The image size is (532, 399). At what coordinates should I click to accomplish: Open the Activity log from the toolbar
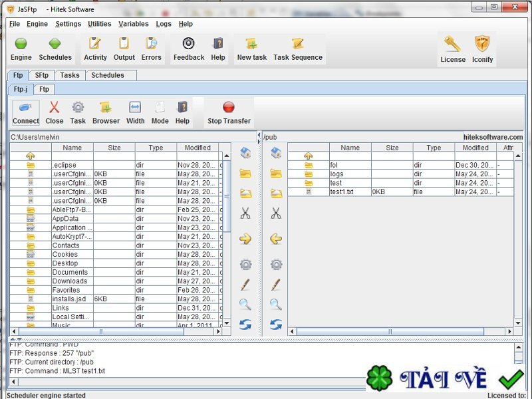(x=95, y=44)
